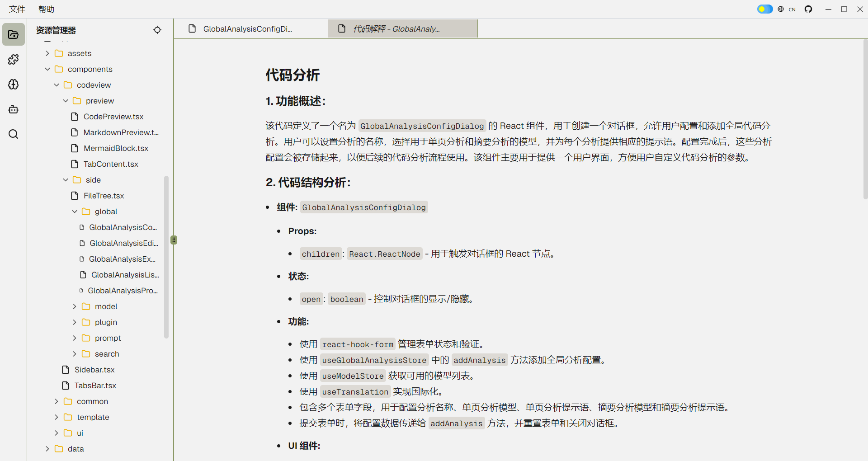868x461 pixels.
Task: Click the globe language icon
Action: click(x=781, y=9)
